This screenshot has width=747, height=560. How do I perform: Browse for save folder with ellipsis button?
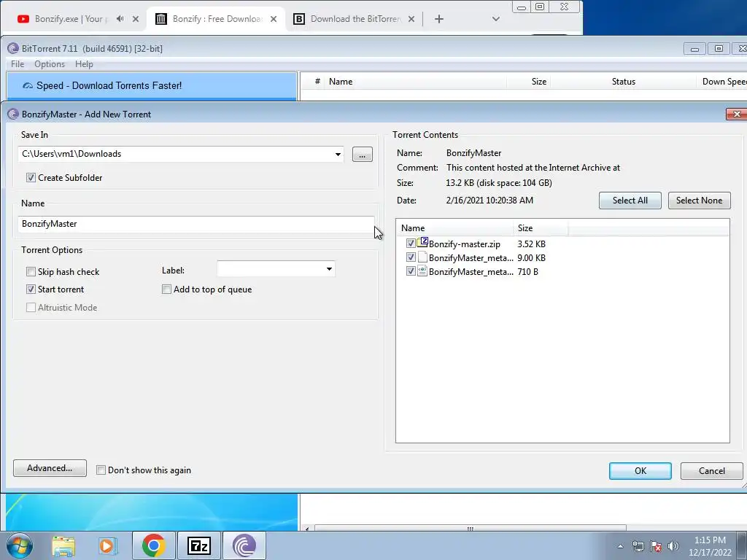pyautogui.click(x=362, y=155)
